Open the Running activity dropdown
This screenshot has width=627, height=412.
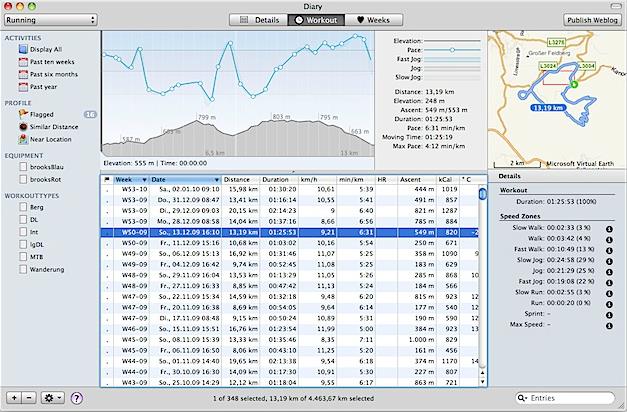51,20
